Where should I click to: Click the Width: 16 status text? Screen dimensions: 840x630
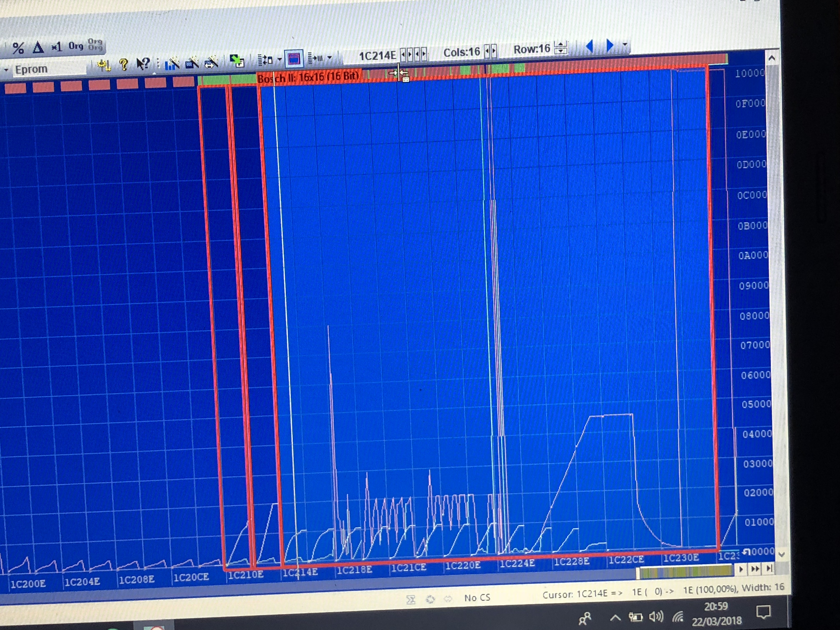pos(763,587)
